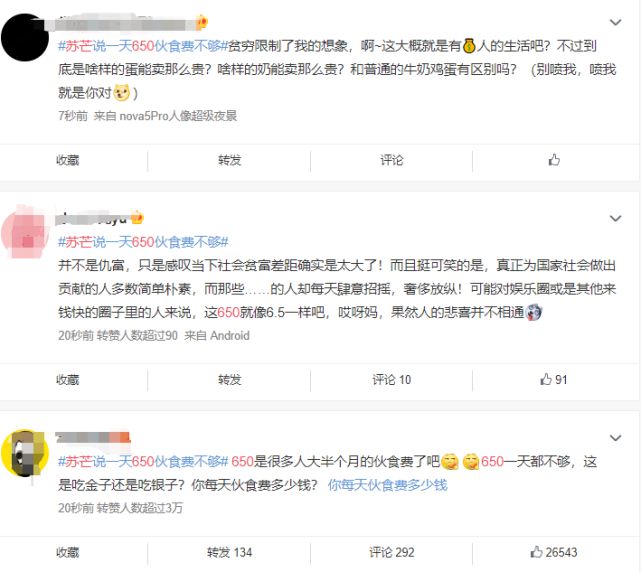Expand options chevron on the second post
Viewport: 641px width, 572px height.
615,218
